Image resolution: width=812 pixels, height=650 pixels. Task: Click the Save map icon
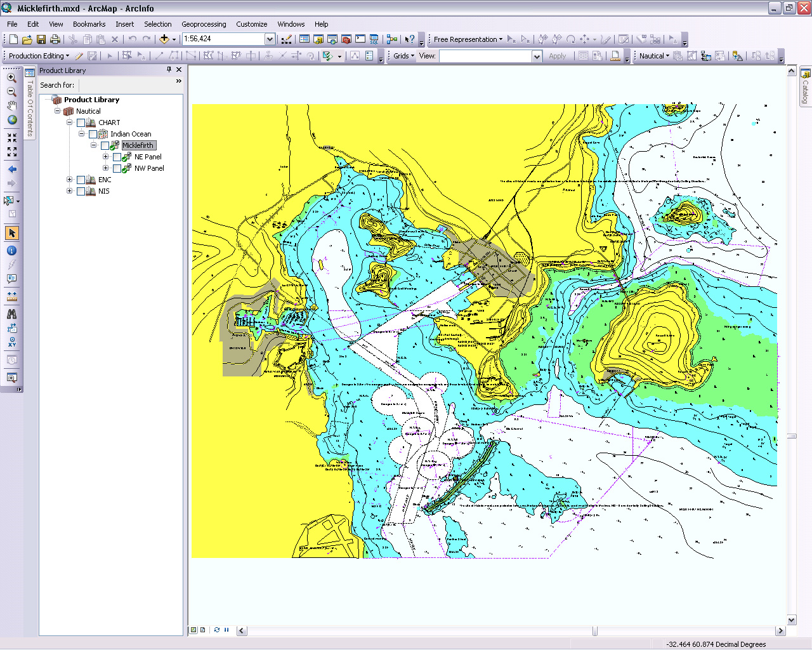click(41, 39)
